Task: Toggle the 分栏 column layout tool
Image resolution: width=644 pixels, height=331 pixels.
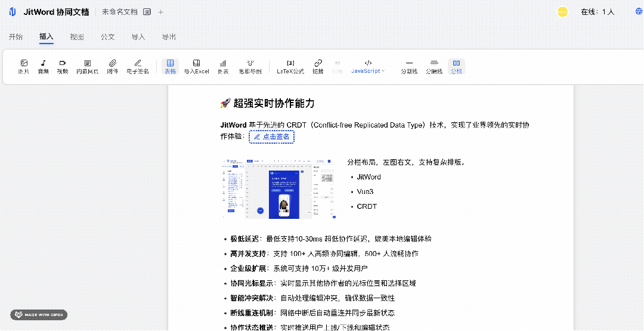Action: tap(456, 67)
